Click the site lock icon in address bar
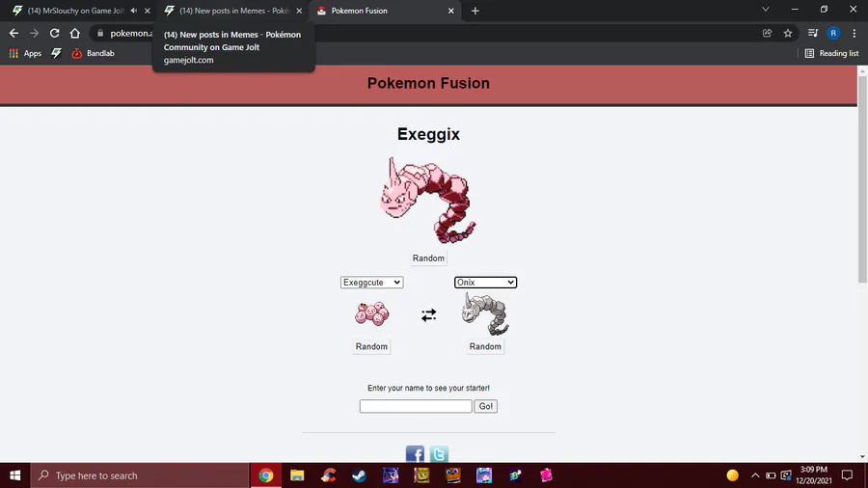 point(100,33)
